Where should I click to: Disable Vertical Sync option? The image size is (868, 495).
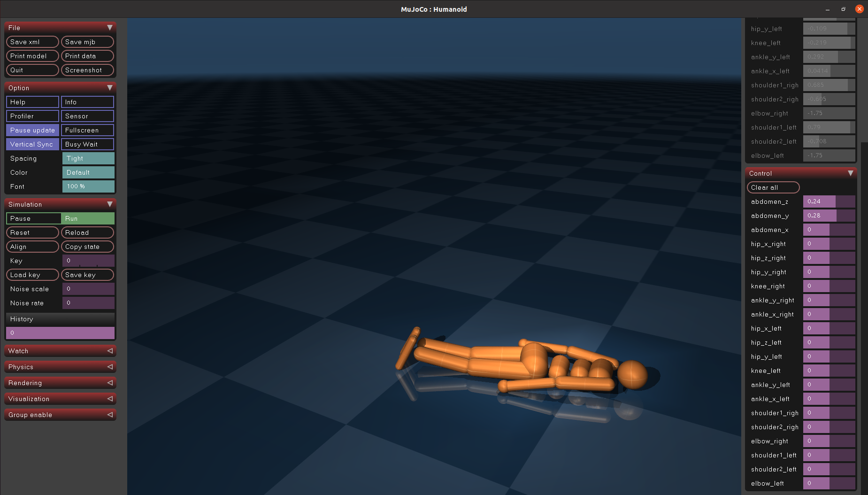tap(32, 144)
